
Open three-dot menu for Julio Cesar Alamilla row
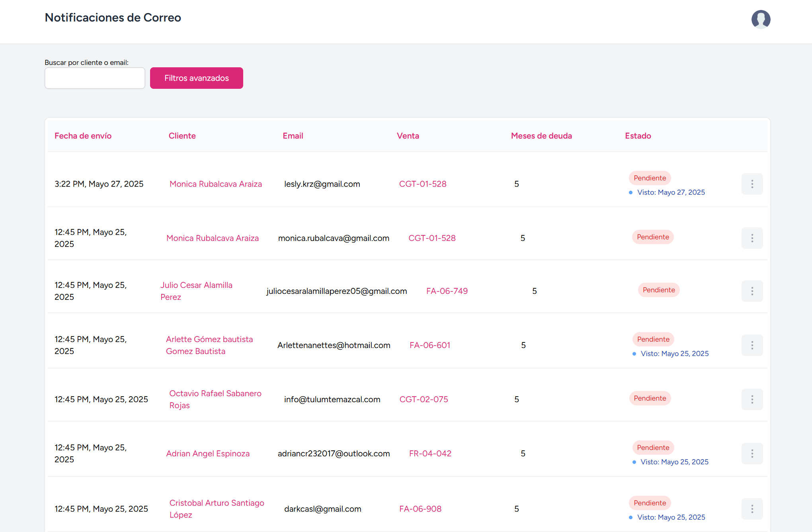(752, 291)
